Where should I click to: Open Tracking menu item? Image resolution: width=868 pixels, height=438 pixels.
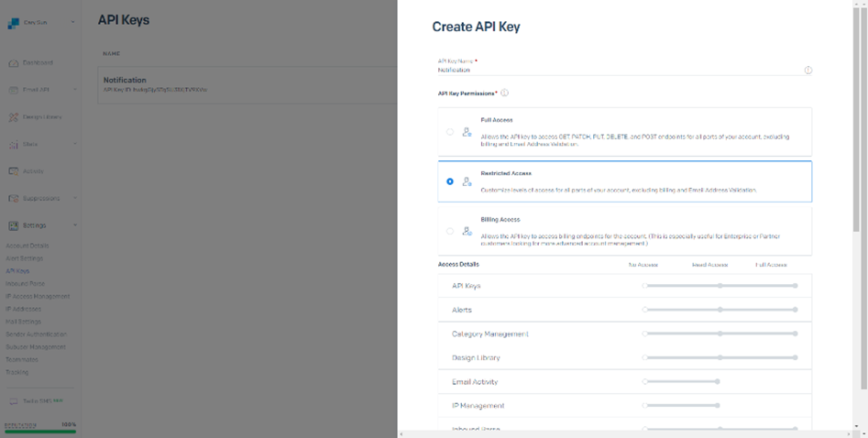tap(17, 373)
